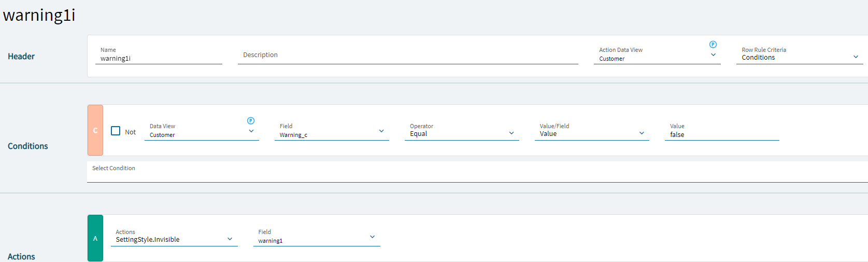The height and width of the screenshot is (262, 868).
Task: Select the green A action block
Action: tap(95, 238)
